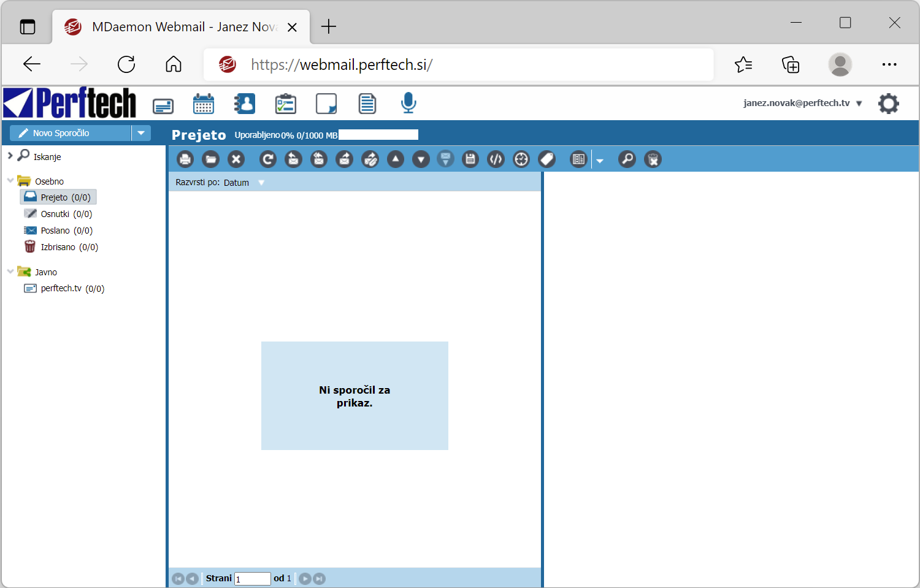The width and height of the screenshot is (920, 588).
Task: Open the Mail view icon
Action: click(x=163, y=105)
